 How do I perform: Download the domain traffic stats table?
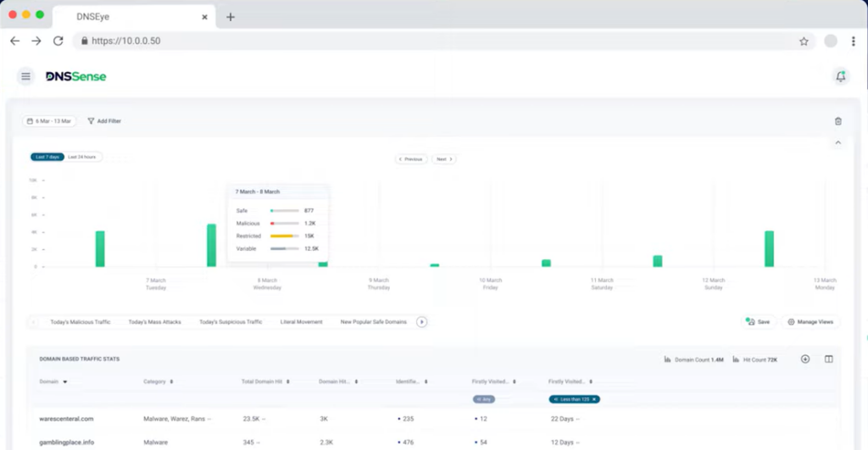(x=805, y=359)
